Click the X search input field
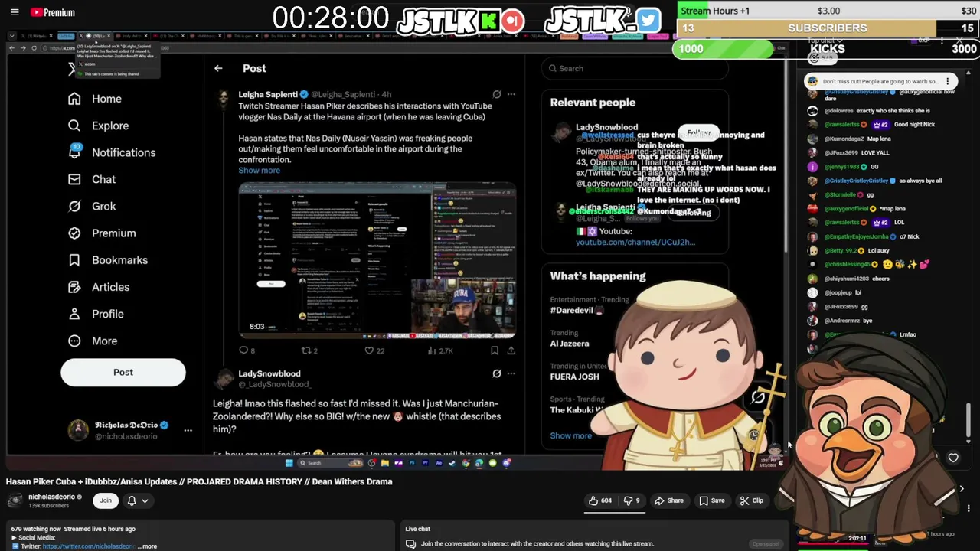 (x=635, y=68)
